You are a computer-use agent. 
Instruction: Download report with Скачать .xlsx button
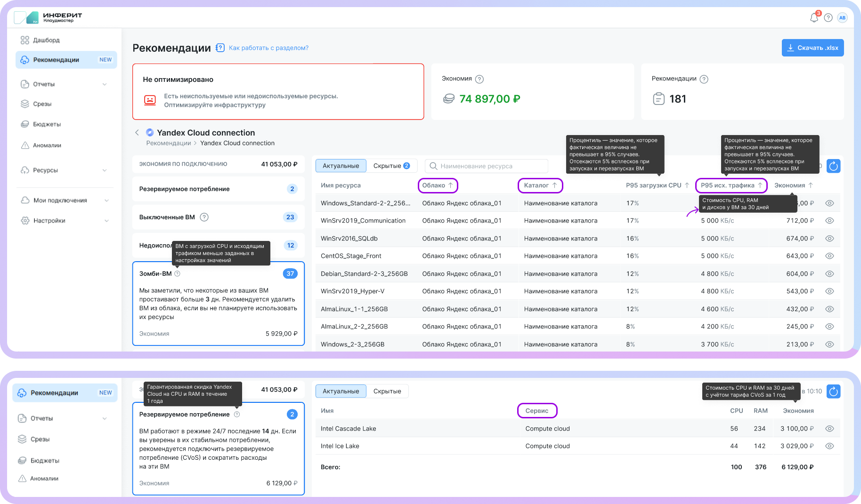(x=812, y=48)
